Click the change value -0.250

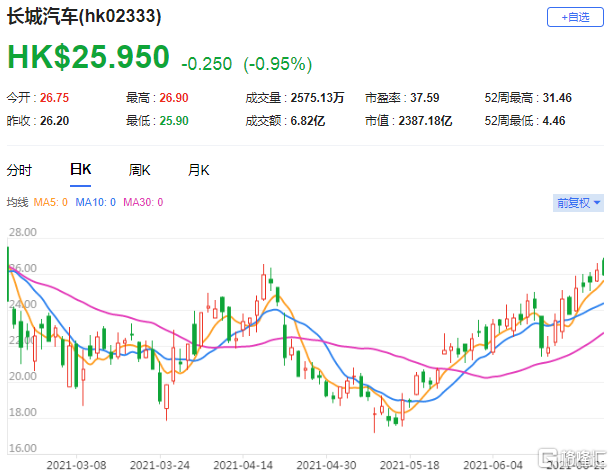click(207, 64)
